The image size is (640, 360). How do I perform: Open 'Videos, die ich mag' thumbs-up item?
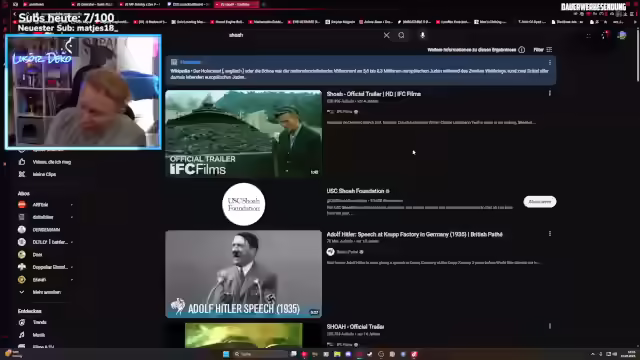(45, 162)
